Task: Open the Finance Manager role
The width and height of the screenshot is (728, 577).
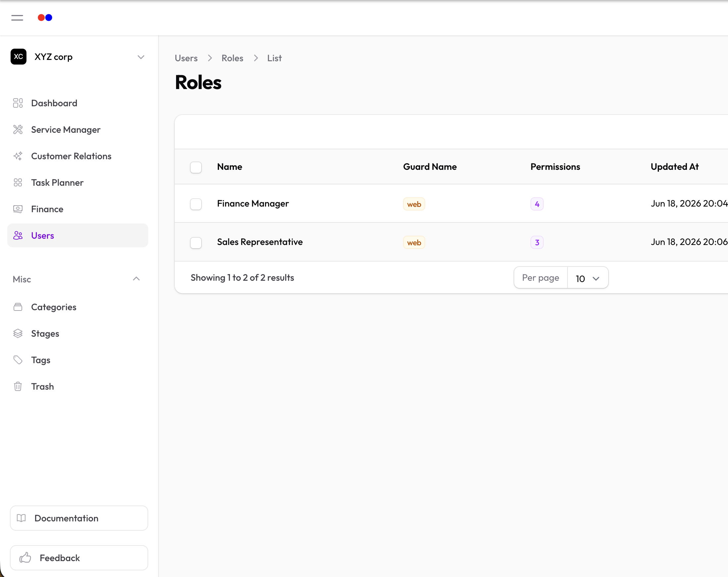Action: point(253,204)
